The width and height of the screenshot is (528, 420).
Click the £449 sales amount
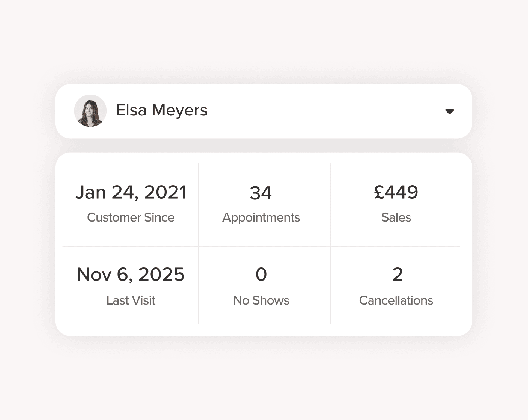[x=396, y=192]
